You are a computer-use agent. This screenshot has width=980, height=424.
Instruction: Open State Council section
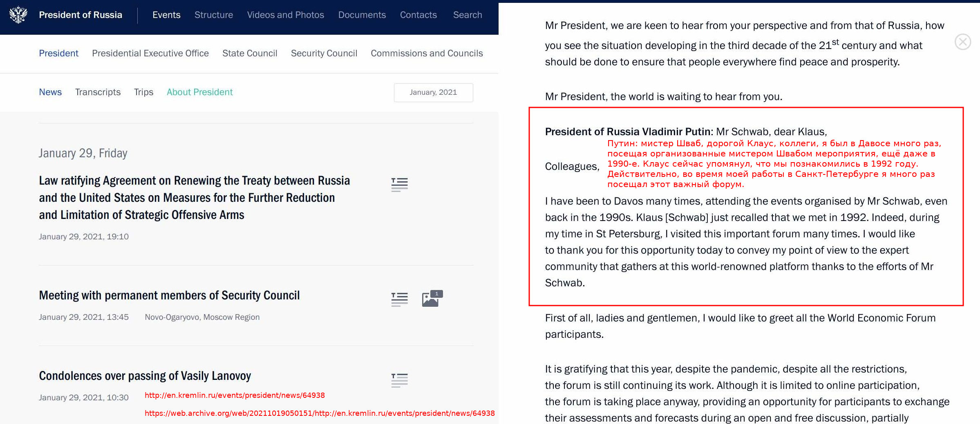tap(250, 54)
